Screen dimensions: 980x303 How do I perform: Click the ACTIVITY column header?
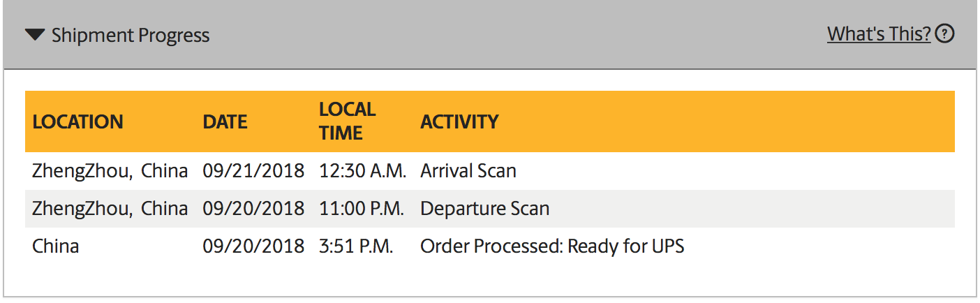(x=459, y=121)
